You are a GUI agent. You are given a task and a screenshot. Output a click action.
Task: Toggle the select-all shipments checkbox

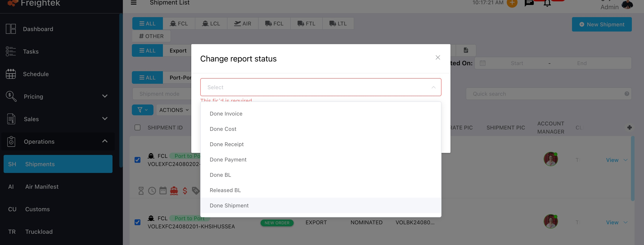pos(137,128)
